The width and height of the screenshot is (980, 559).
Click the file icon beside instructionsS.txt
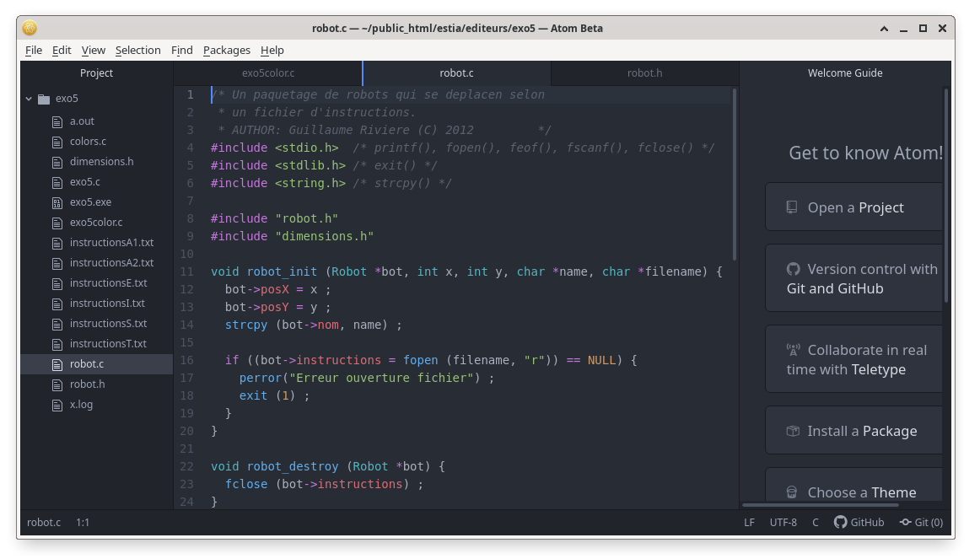(57, 324)
